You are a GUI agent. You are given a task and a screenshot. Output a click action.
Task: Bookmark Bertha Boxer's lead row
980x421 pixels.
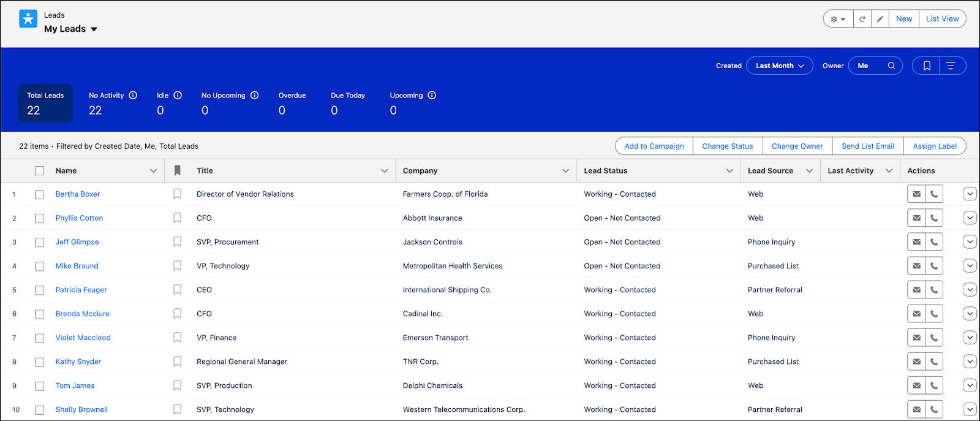click(x=177, y=194)
